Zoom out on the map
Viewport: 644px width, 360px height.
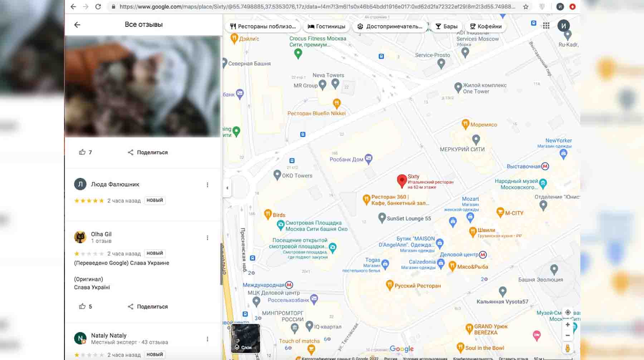(567, 335)
